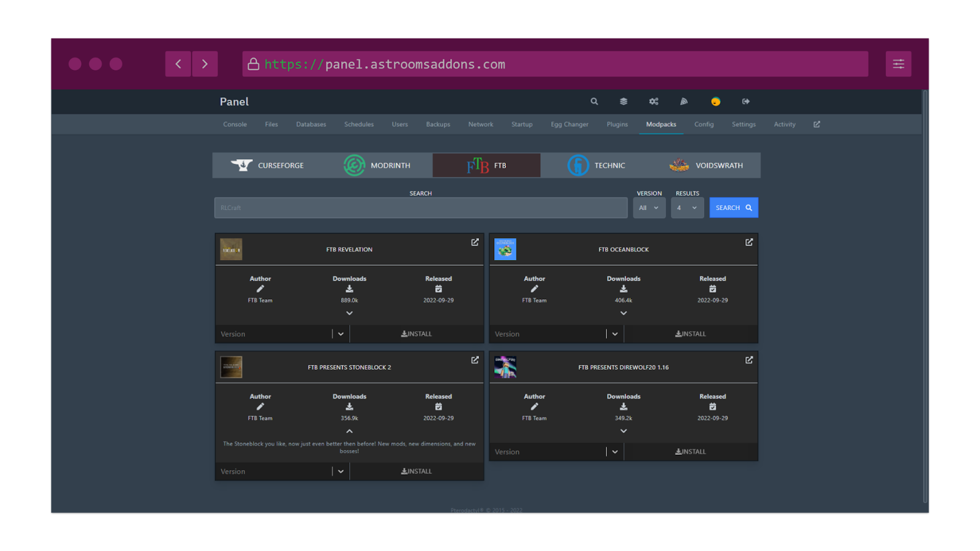980x551 pixels.
Task: Open the Egg Changer tab
Action: (x=570, y=124)
